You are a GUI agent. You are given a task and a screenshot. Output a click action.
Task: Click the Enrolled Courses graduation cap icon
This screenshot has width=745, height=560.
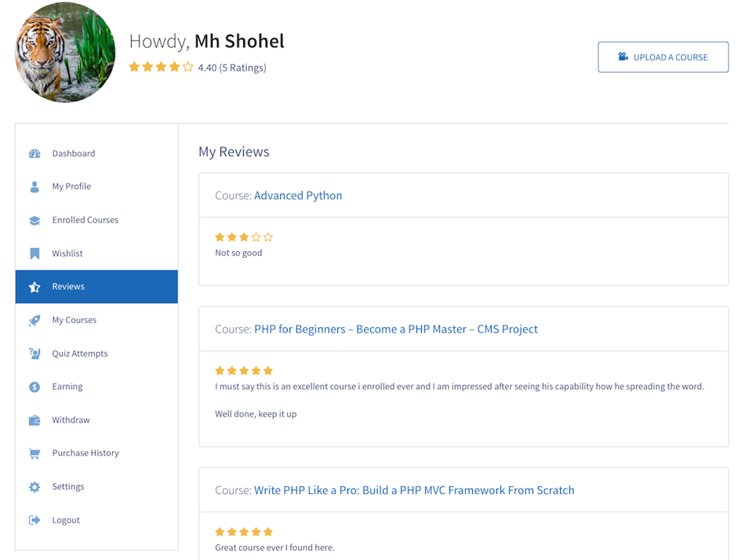(x=35, y=220)
